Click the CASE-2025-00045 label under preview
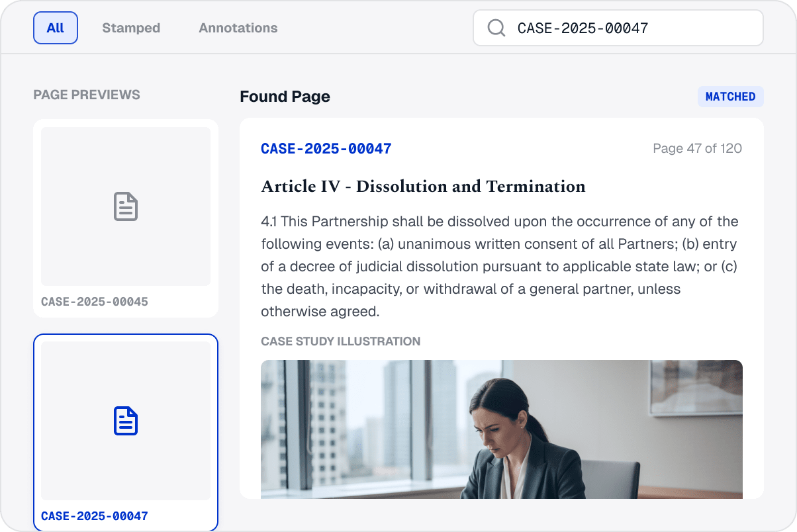 click(x=95, y=302)
